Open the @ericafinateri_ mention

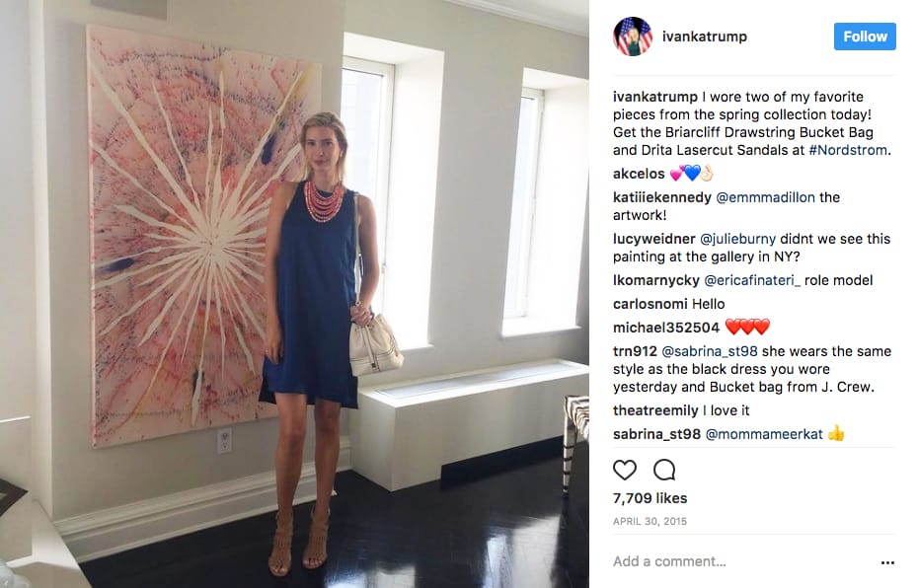pyautogui.click(x=752, y=280)
